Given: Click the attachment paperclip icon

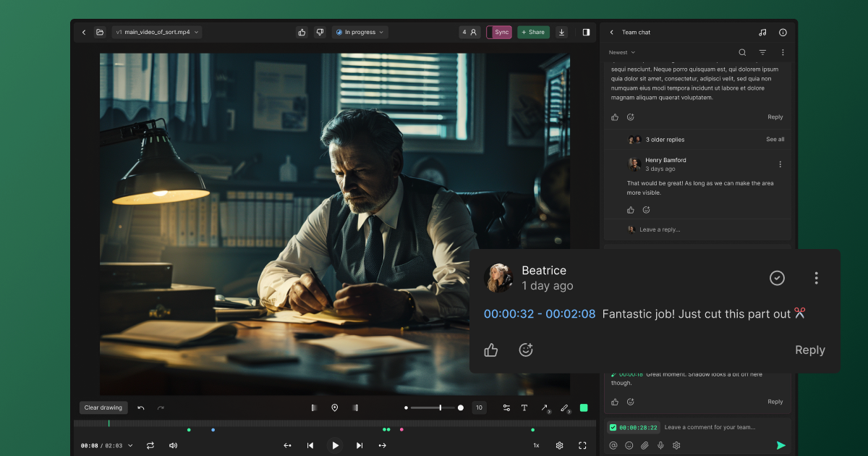Looking at the screenshot, I should (644, 445).
